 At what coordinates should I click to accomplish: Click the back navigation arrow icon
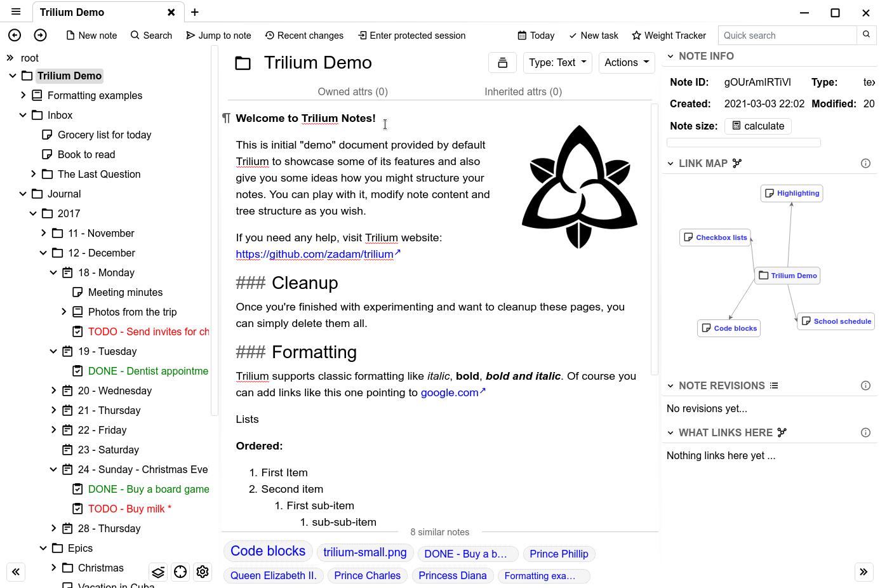tap(15, 36)
